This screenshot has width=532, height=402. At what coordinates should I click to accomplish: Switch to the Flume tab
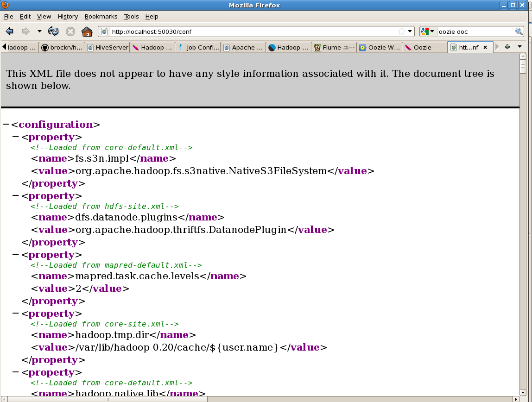click(x=334, y=47)
